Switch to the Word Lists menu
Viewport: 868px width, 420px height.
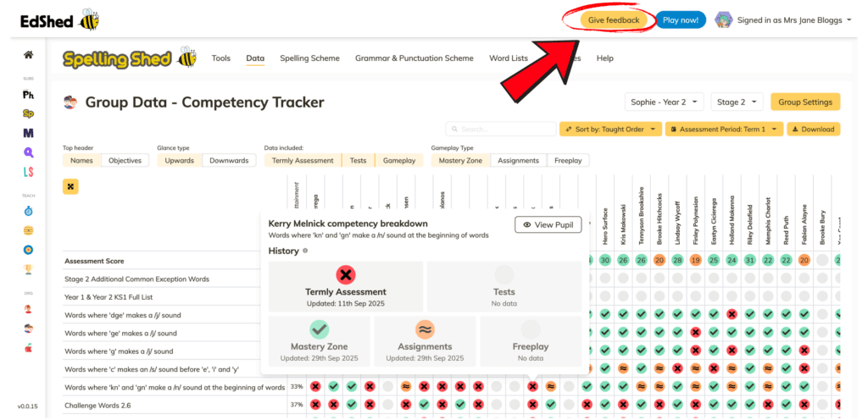click(508, 58)
